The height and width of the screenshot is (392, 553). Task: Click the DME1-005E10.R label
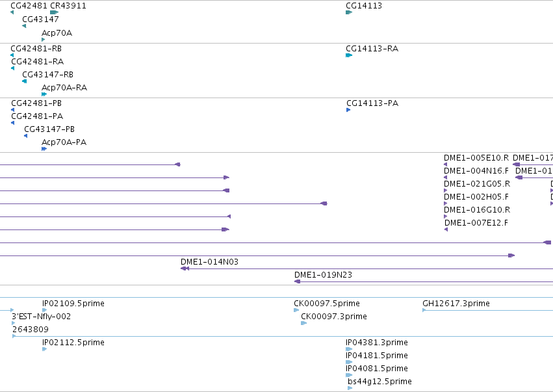tap(476, 158)
